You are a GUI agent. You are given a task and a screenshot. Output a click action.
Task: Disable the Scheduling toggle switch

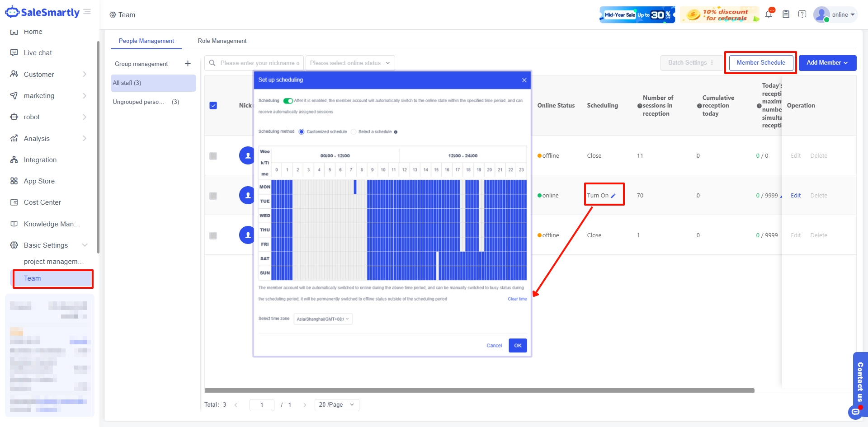click(x=288, y=101)
